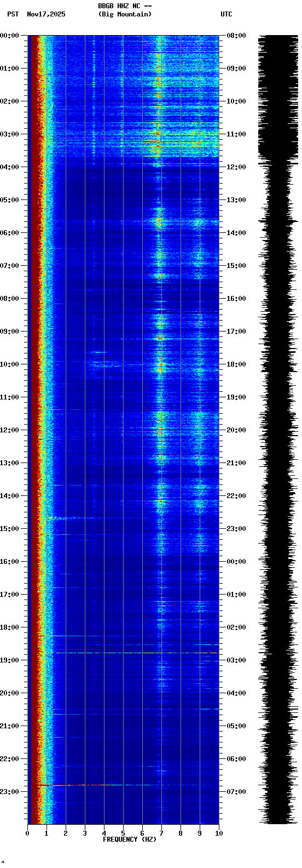Viewport: 302px width, 868px height.
Task: Select the 02:00 label on UTC axis
Action: pos(236,627)
